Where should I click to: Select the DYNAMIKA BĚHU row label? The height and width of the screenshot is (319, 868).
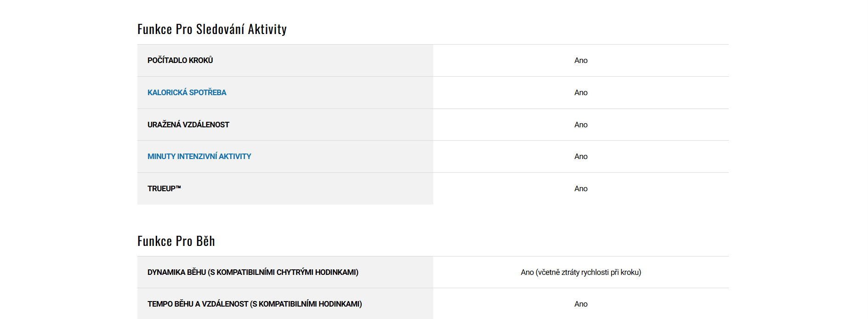tap(176, 272)
